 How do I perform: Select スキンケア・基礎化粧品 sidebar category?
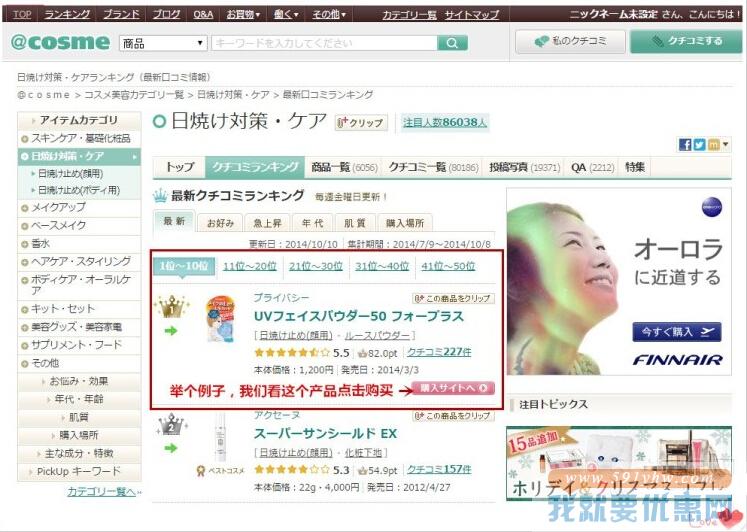[x=79, y=139]
